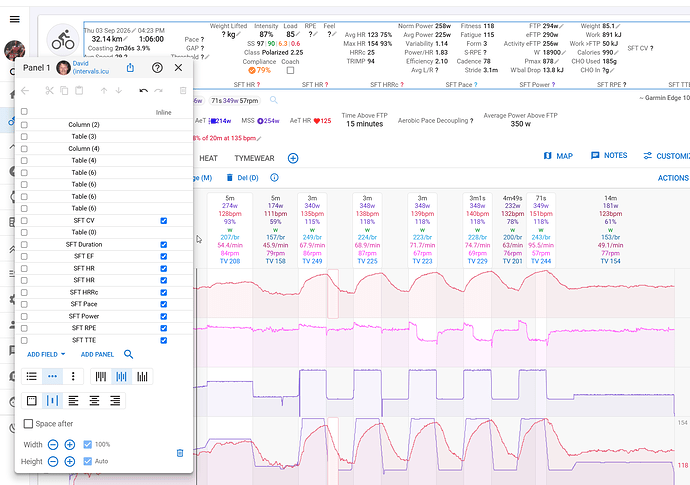Click the back arrow in panel toolbar
This screenshot has height=485, width=690.
point(25,91)
